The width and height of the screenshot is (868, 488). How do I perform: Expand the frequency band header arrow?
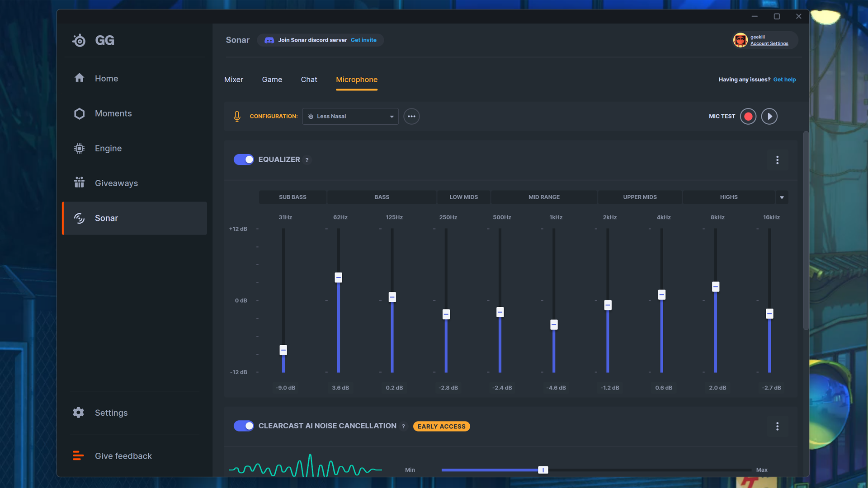[x=782, y=197]
